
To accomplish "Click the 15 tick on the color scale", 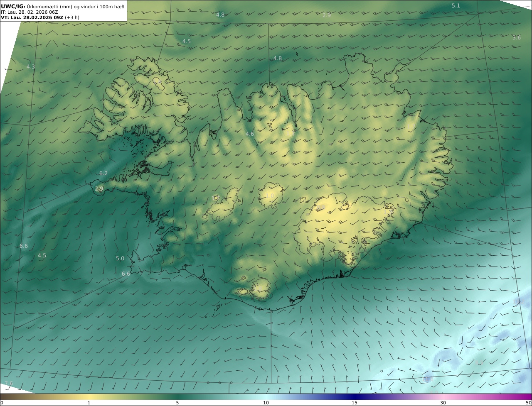I will pos(355,403).
